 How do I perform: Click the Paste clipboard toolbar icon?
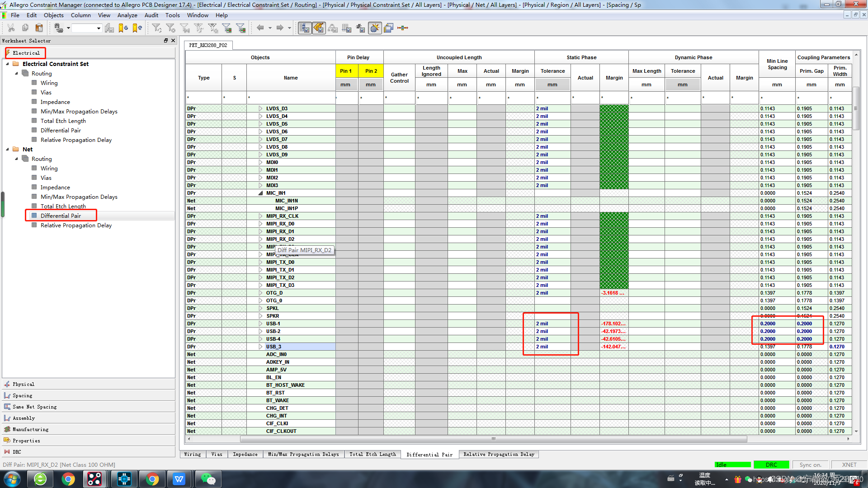39,28
